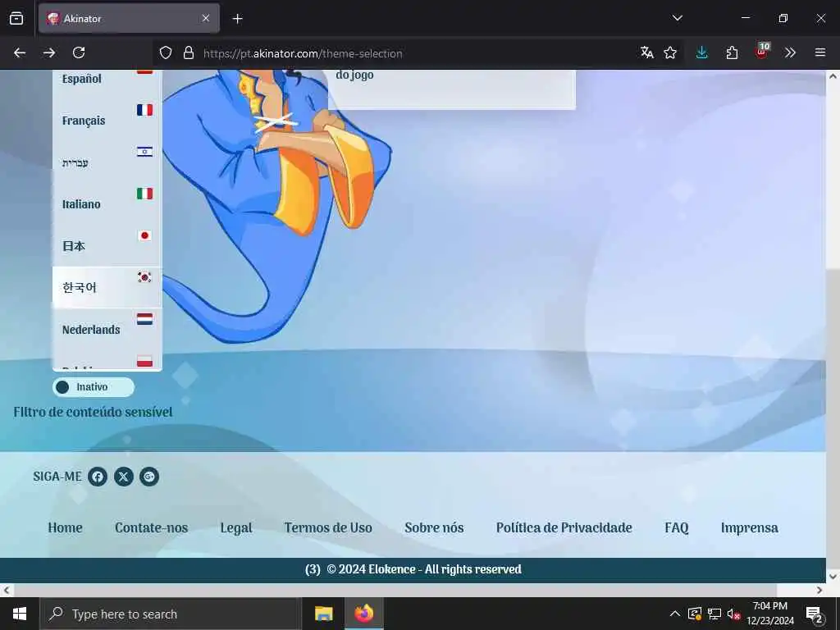The width and height of the screenshot is (840, 630).
Task: Open the downloads panel
Action: click(x=702, y=52)
